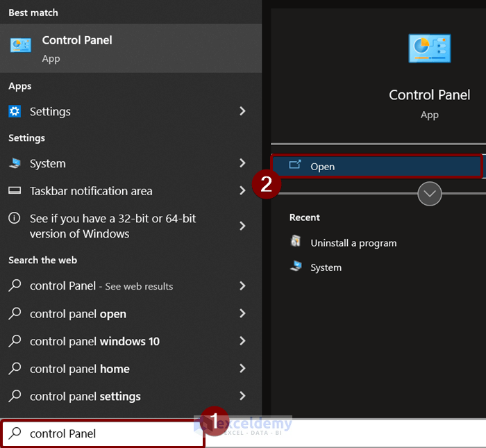This screenshot has height=448, width=486.
Task: Expand the 'control panel windows 10' chevron
Action: (243, 341)
